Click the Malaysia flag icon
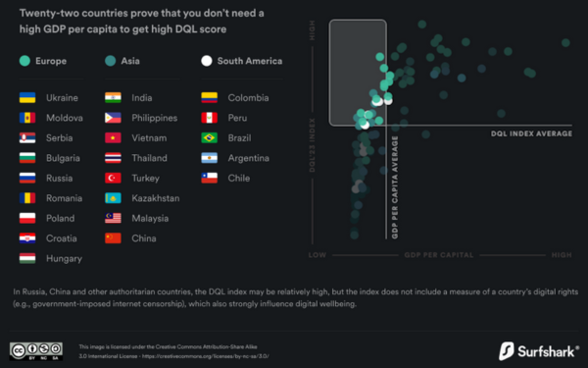588x368 pixels. pos(113,218)
